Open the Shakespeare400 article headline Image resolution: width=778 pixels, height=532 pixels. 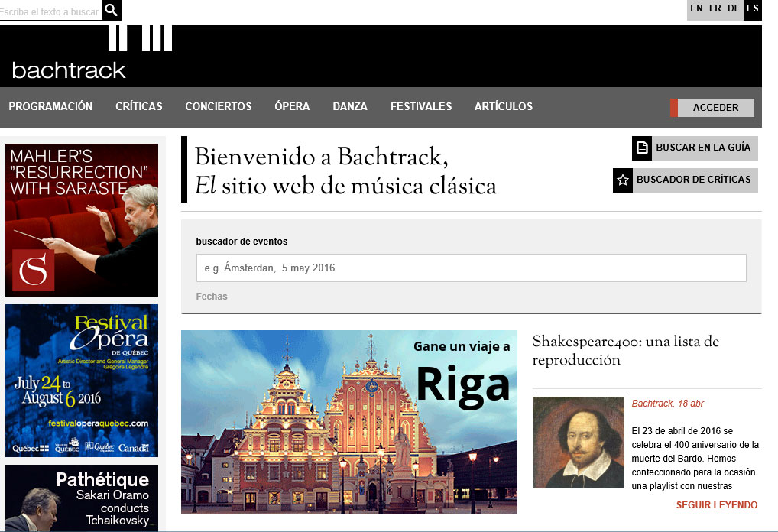626,350
